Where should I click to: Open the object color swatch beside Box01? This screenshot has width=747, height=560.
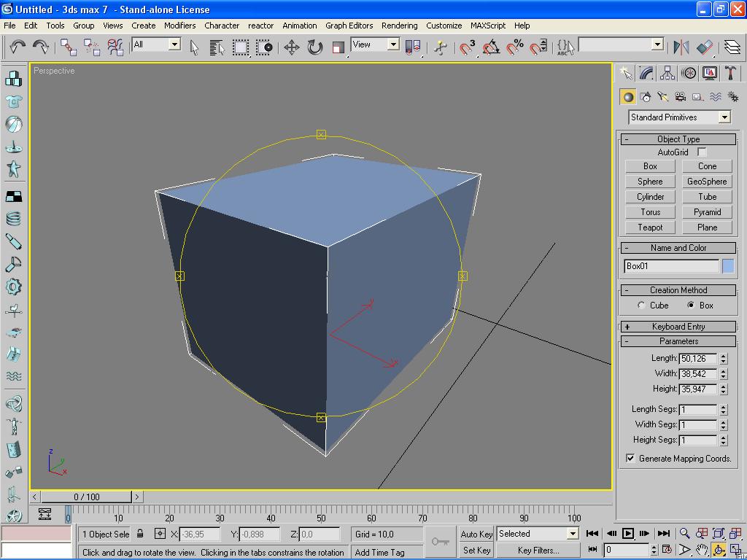728,266
